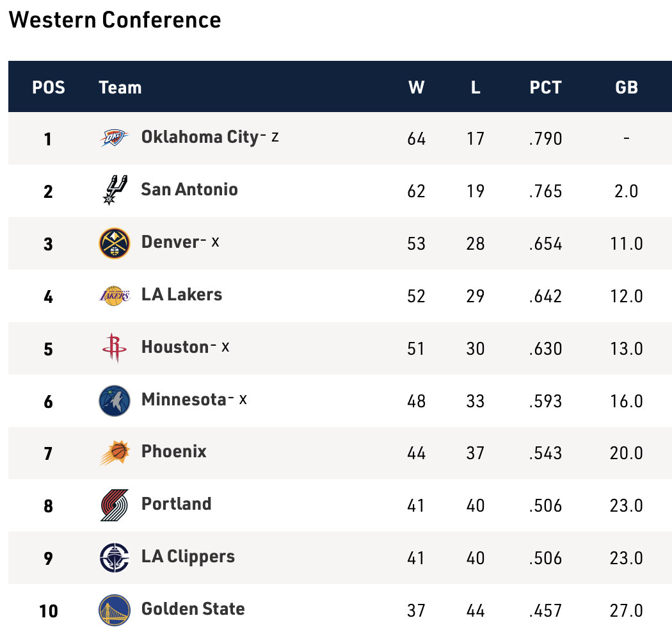Open the Phoenix team name link
Screen dimensions: 672x634
(x=174, y=451)
